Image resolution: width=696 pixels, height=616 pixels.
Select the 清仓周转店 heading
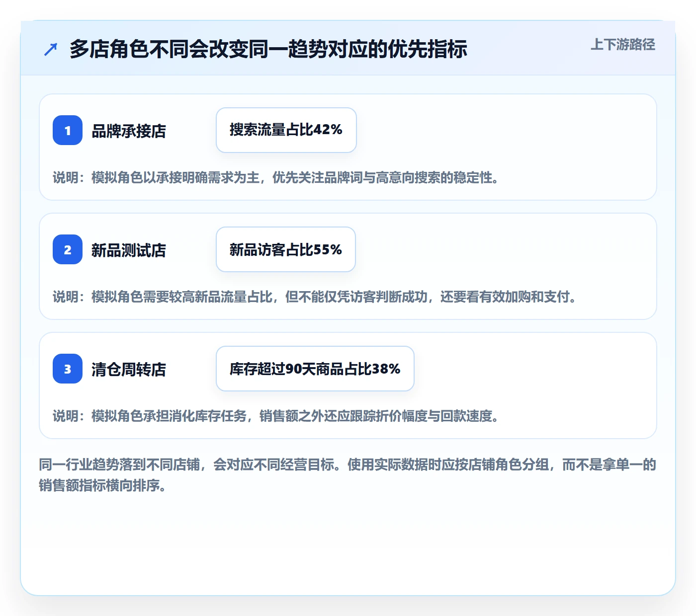[129, 369]
